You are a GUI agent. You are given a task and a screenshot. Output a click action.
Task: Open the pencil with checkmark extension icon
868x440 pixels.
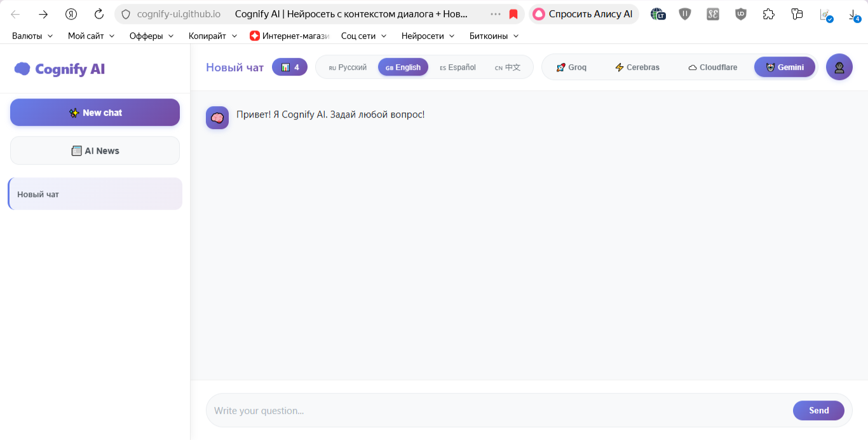[826, 15]
